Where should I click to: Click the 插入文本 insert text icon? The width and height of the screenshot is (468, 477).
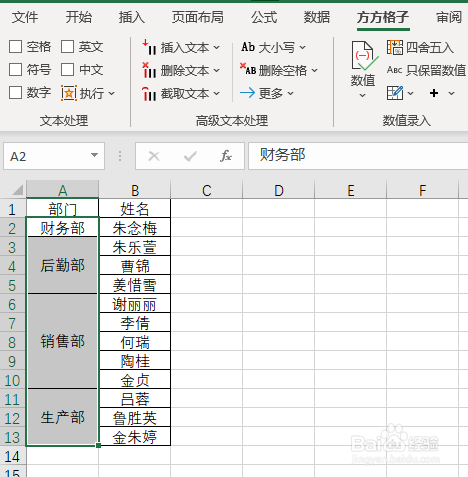click(149, 47)
